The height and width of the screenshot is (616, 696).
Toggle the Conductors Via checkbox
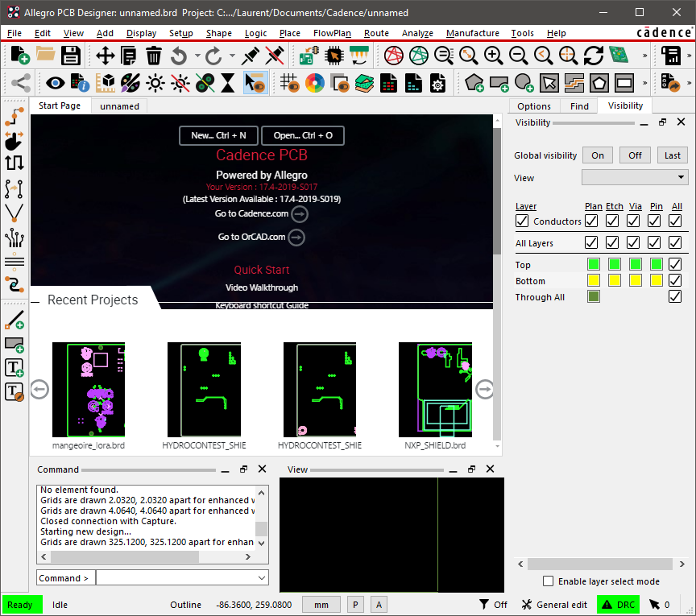pyautogui.click(x=633, y=221)
